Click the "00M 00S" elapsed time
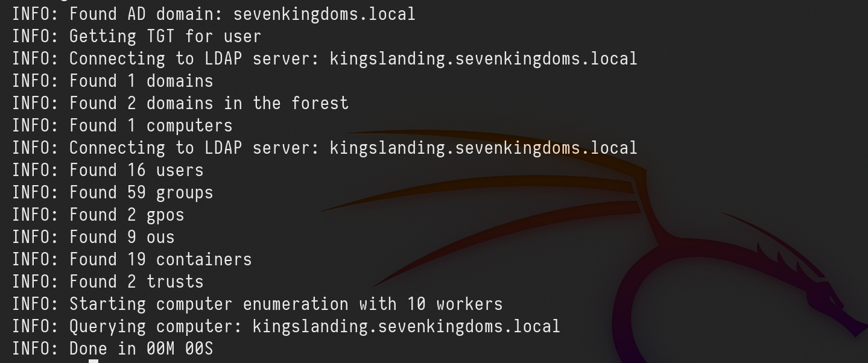The width and height of the screenshot is (868, 363). (x=180, y=349)
